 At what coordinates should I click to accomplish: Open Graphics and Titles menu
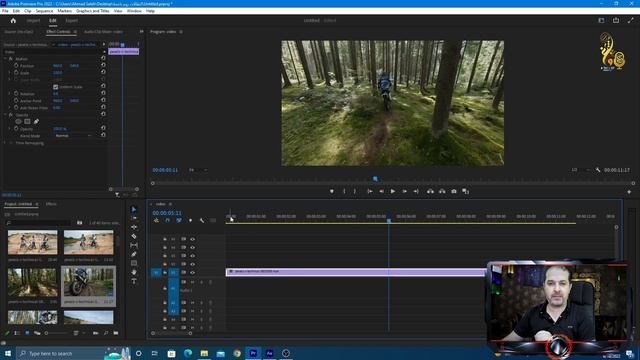click(x=93, y=11)
